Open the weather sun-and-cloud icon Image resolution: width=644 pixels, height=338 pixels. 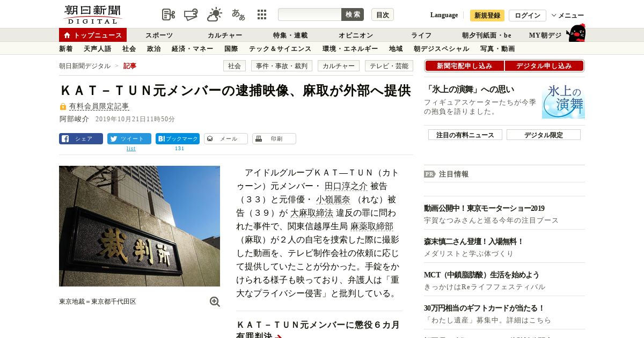[x=215, y=14]
